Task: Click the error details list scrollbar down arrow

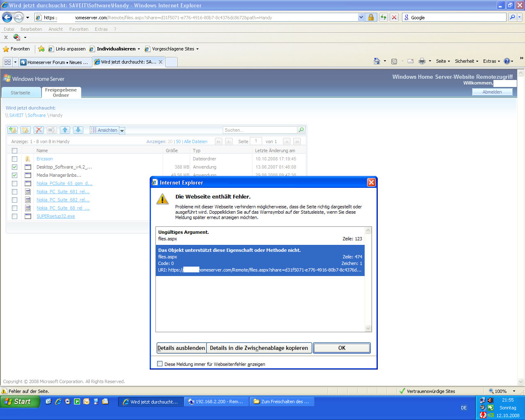Action: [x=368, y=328]
